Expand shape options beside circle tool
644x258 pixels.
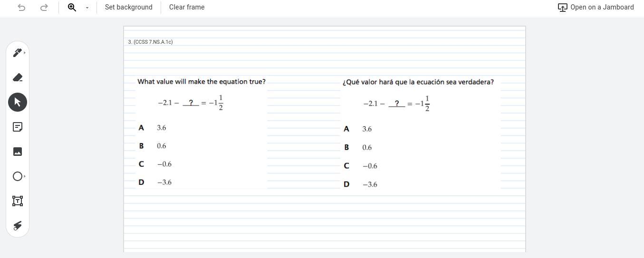tap(25, 176)
